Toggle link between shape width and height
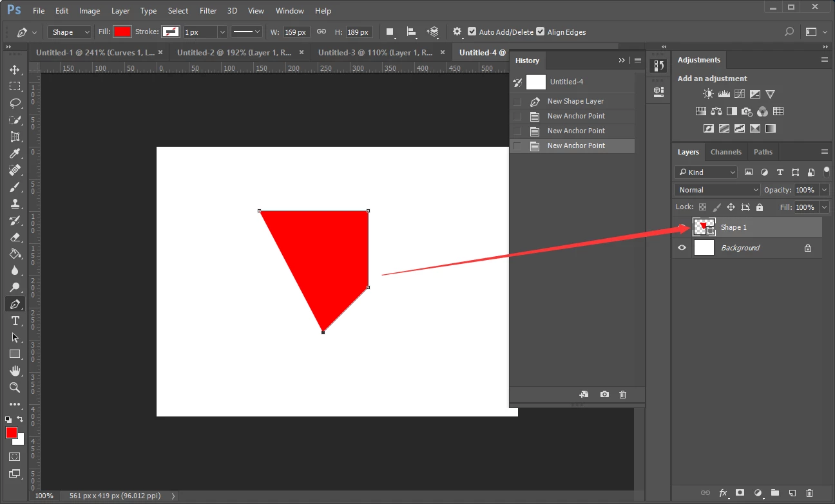This screenshot has width=835, height=504. (x=321, y=32)
